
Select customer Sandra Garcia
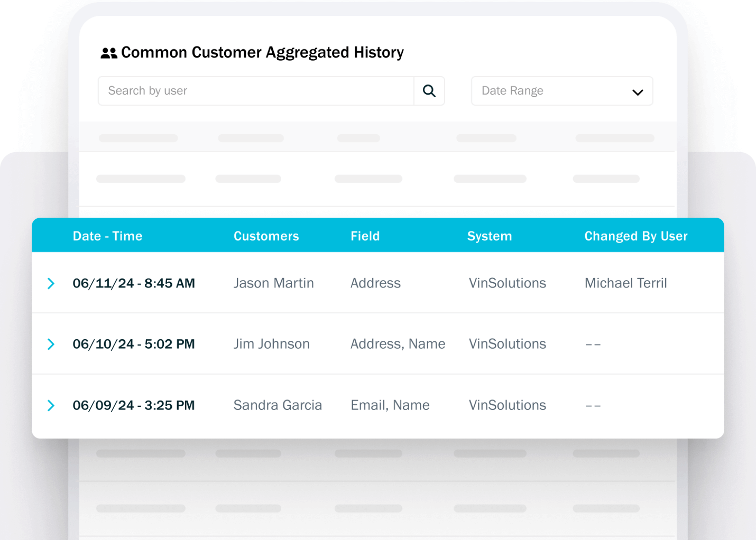tap(278, 405)
